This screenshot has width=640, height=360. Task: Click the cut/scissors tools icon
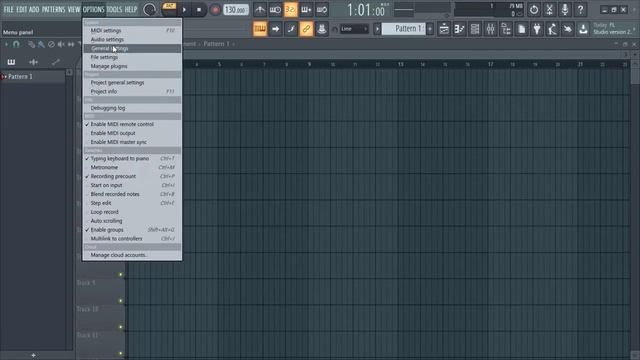click(x=549, y=9)
